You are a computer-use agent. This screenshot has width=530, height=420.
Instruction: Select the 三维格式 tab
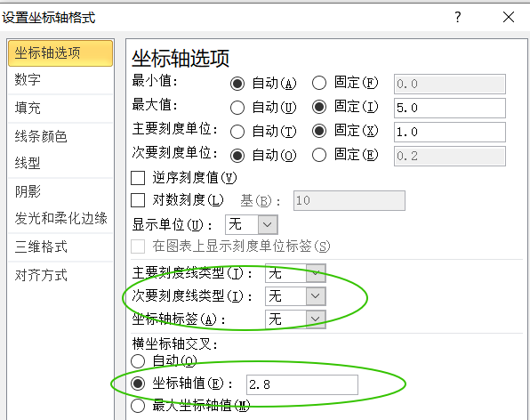(x=60, y=246)
